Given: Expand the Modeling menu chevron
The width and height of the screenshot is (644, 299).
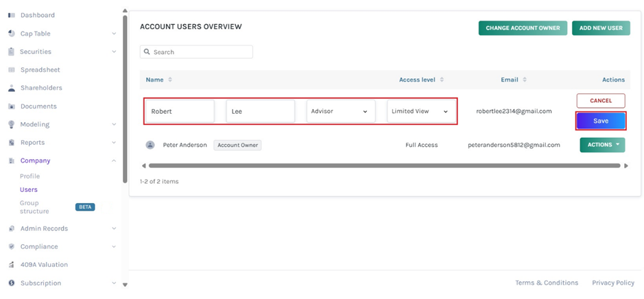Looking at the screenshot, I should click(x=114, y=124).
